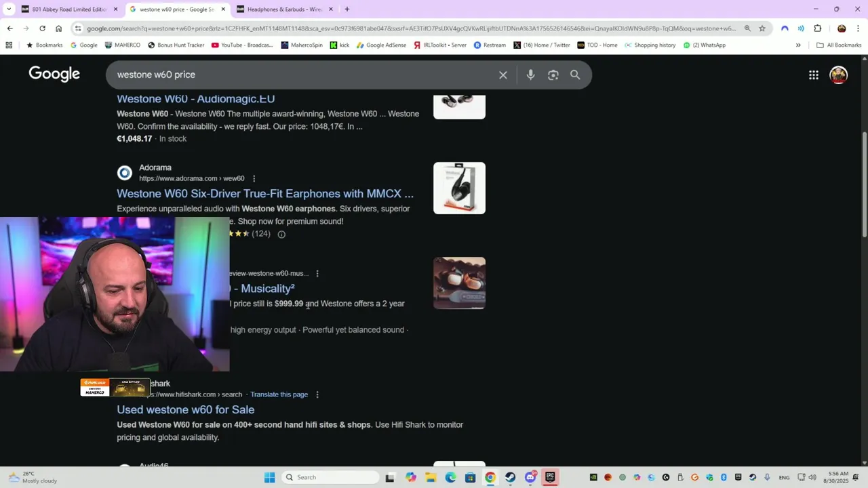Open the tab search dropdown arrow
This screenshot has height=488, width=868.
click(9, 9)
